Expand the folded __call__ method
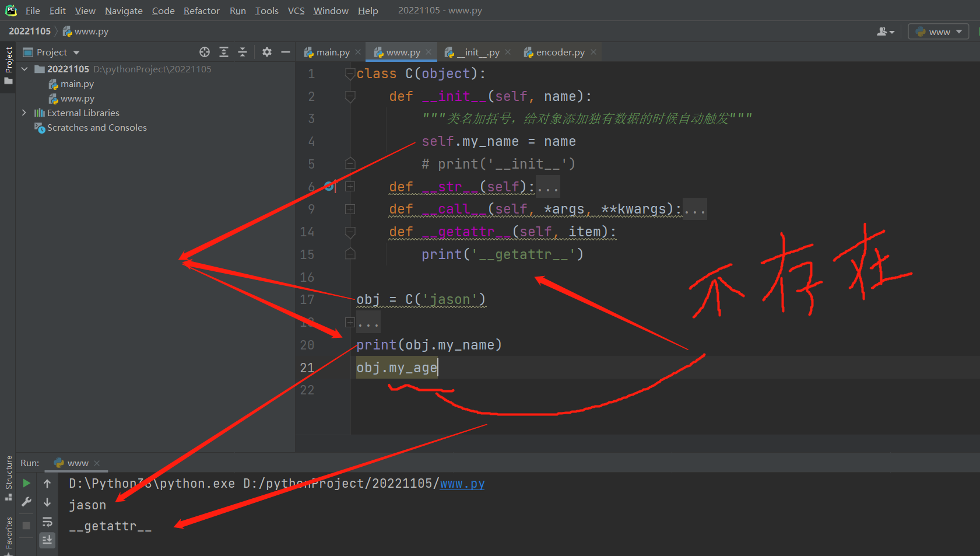 [x=350, y=209]
